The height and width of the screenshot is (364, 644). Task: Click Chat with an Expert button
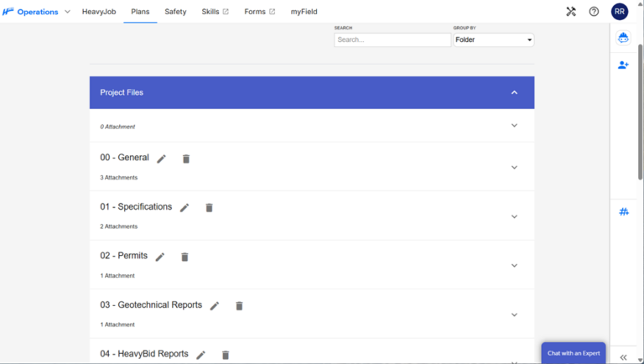point(574,353)
